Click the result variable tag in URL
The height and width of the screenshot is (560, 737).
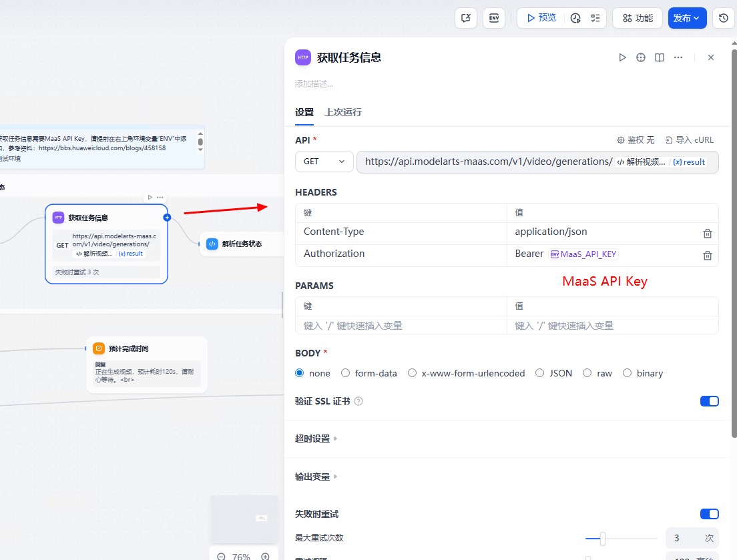tap(688, 162)
